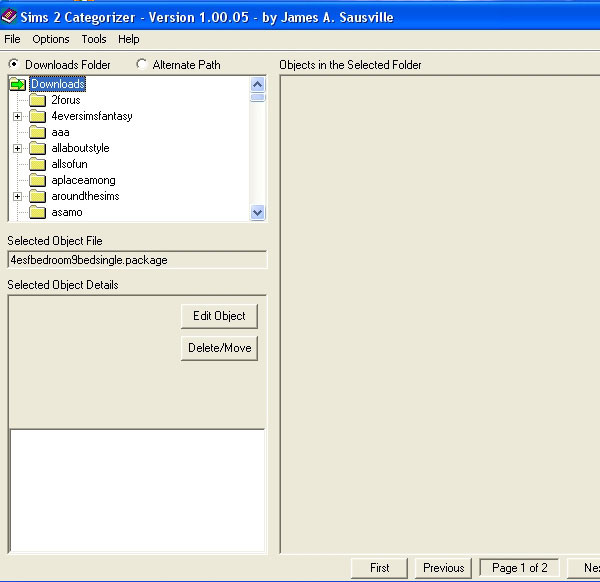The image size is (600, 582).
Task: Select the Alternate Path radio button
Action: pos(142,64)
